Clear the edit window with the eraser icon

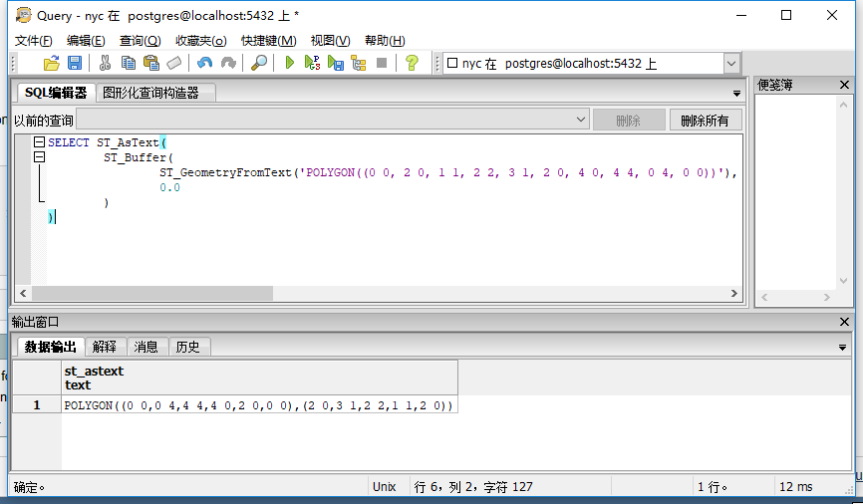pyautogui.click(x=174, y=64)
